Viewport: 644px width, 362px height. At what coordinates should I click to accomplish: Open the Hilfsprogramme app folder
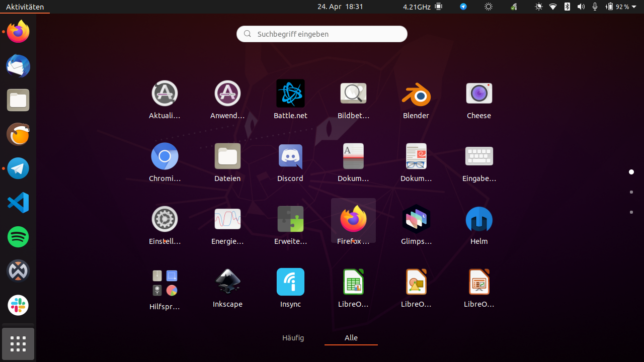(165, 289)
